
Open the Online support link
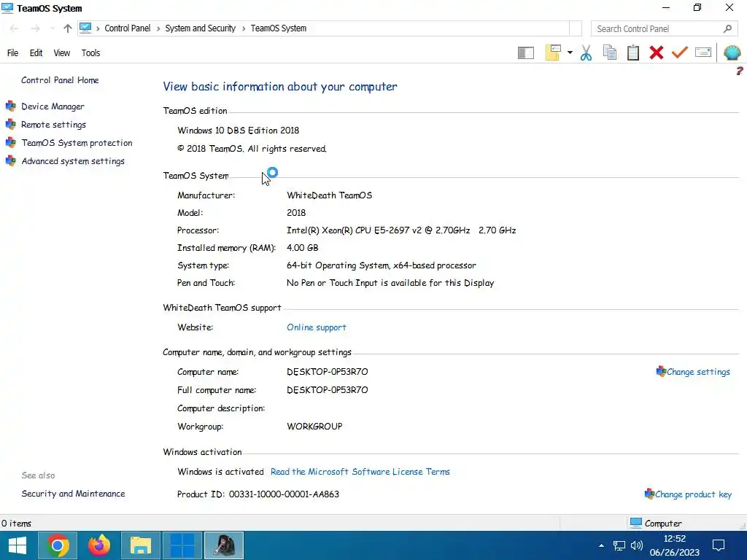317,327
